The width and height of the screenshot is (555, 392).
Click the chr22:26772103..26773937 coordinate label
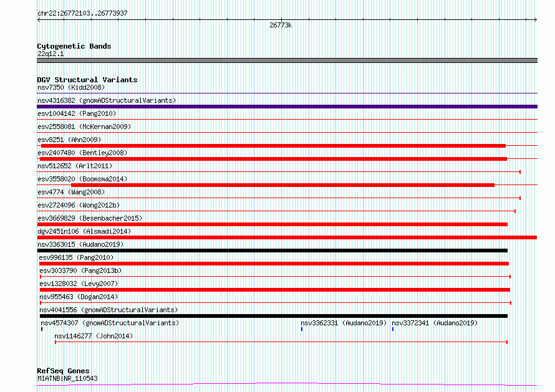pos(82,14)
